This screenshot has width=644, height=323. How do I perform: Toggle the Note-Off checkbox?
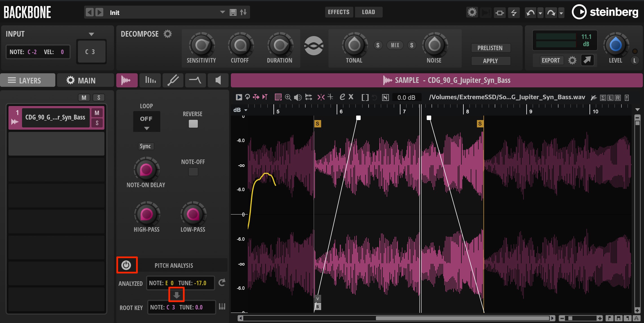point(193,172)
